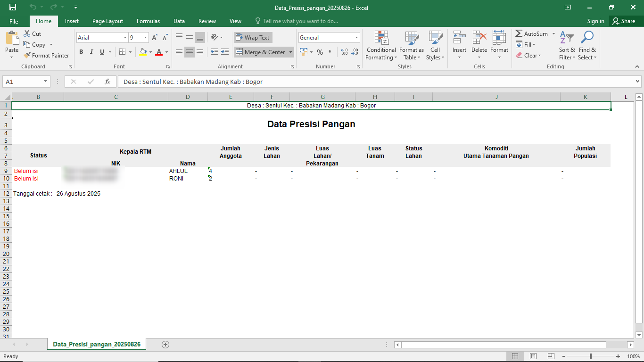Open the Borders icon
The width and height of the screenshot is (644, 362).
pyautogui.click(x=122, y=52)
